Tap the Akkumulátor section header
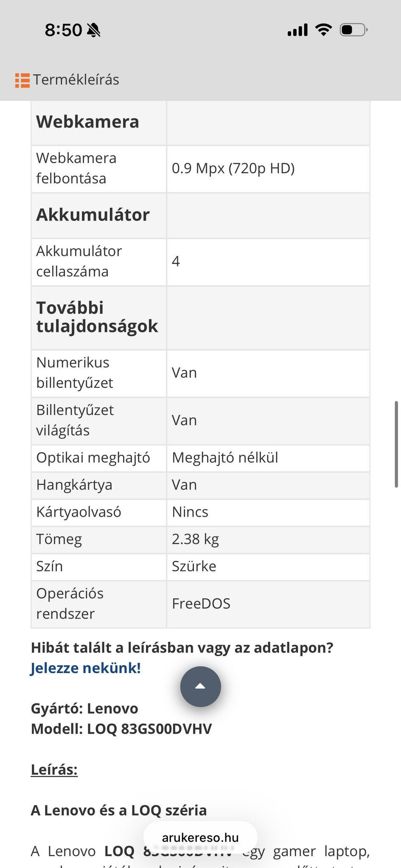Image resolution: width=401 pixels, height=868 pixels. tap(93, 215)
